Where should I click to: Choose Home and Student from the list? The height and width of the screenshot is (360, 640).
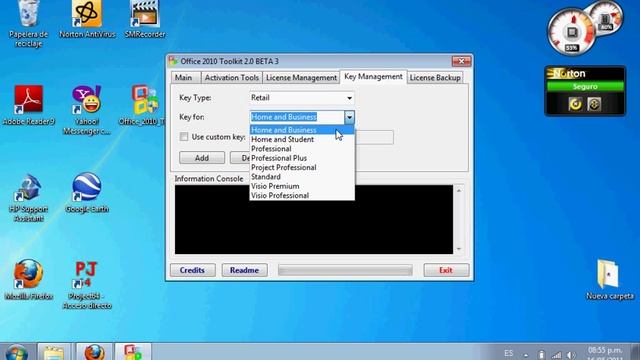(x=302, y=139)
